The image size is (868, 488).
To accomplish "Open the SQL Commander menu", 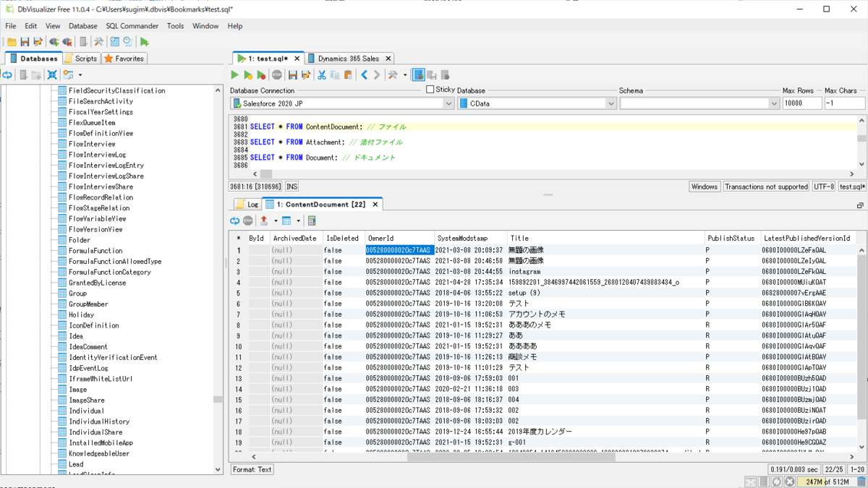I will pyautogui.click(x=132, y=26).
